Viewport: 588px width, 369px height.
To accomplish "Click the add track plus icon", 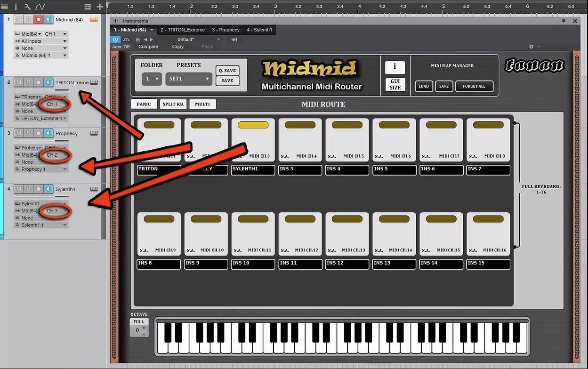I will point(100,7).
